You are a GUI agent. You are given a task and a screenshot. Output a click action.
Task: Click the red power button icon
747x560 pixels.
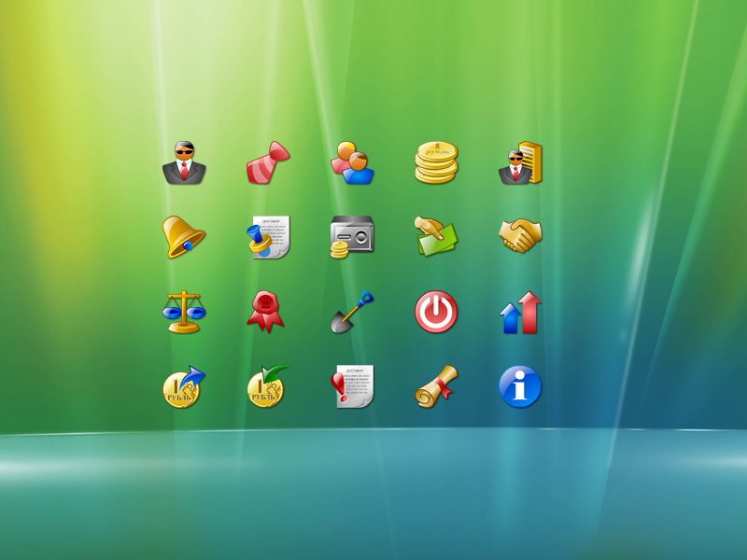click(x=436, y=312)
